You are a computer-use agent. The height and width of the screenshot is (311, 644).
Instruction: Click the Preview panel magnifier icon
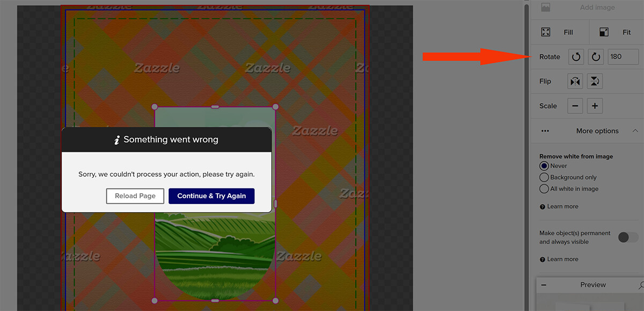point(641,285)
